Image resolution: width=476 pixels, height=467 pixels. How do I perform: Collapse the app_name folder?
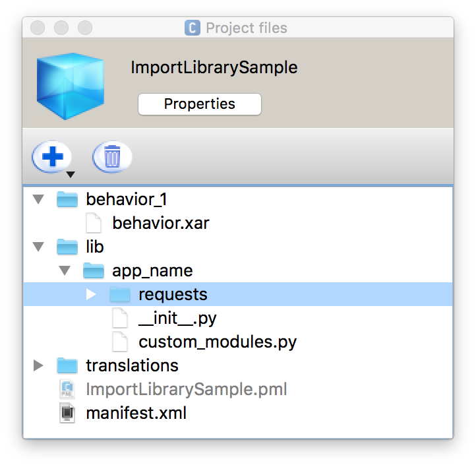(65, 270)
